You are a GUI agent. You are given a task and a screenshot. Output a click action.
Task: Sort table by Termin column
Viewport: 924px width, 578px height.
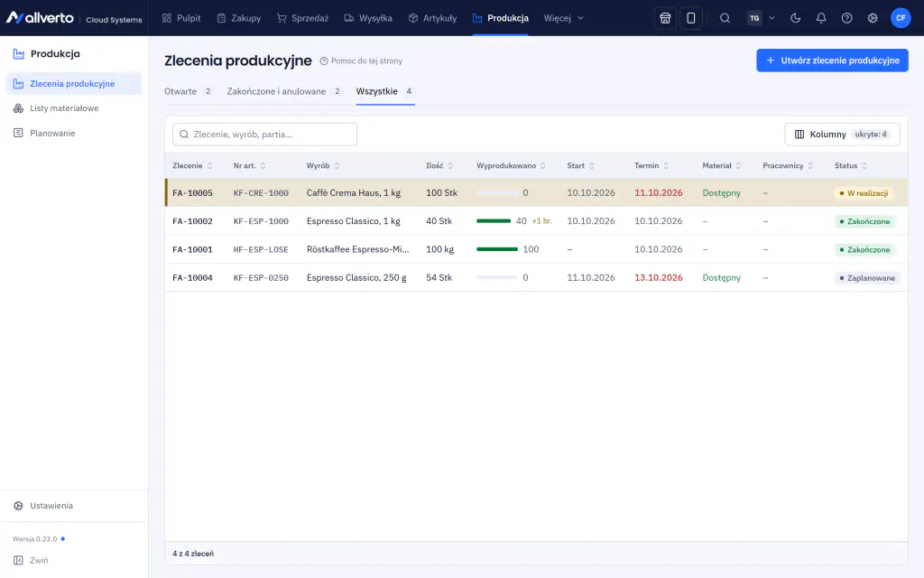[x=651, y=166]
